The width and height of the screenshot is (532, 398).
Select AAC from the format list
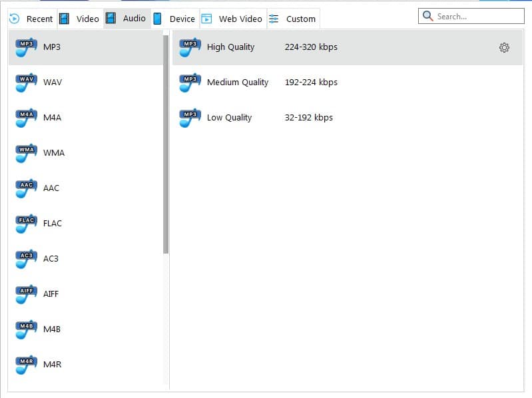click(51, 188)
